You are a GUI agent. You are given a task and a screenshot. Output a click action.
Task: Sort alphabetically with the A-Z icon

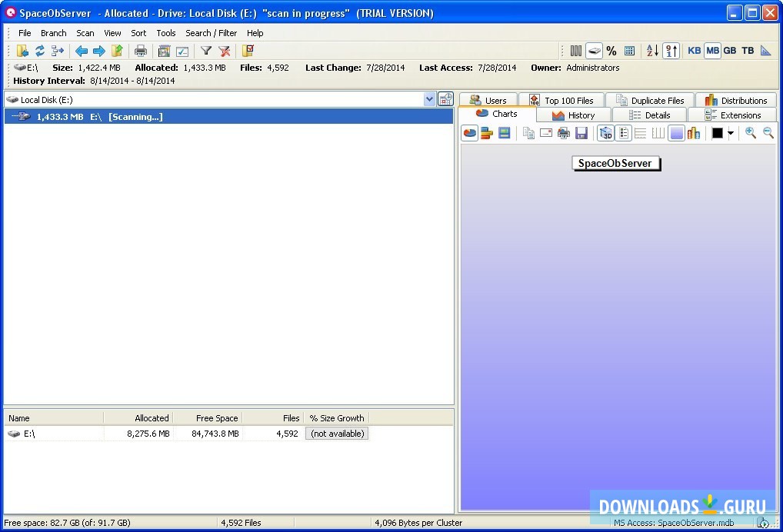652,51
